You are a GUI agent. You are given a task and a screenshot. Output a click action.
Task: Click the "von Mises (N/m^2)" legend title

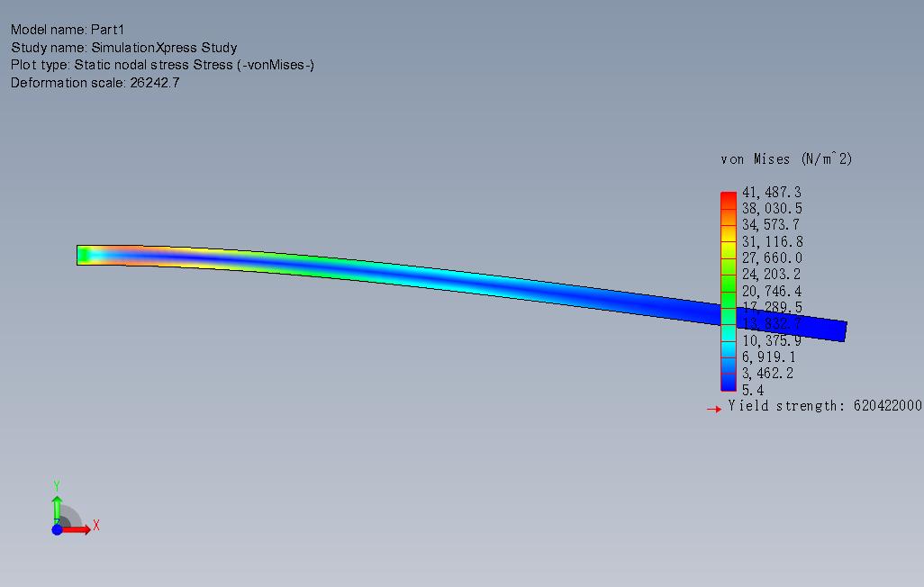pos(786,159)
